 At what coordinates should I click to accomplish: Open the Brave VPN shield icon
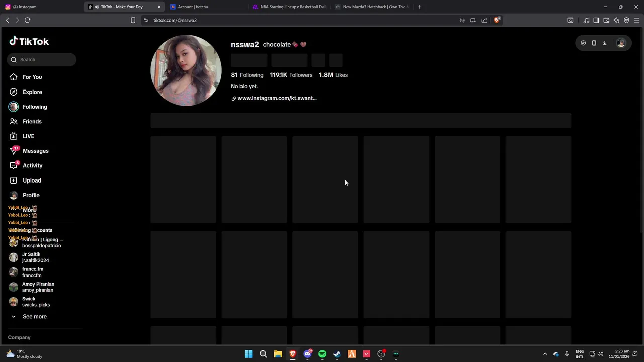[626, 20]
